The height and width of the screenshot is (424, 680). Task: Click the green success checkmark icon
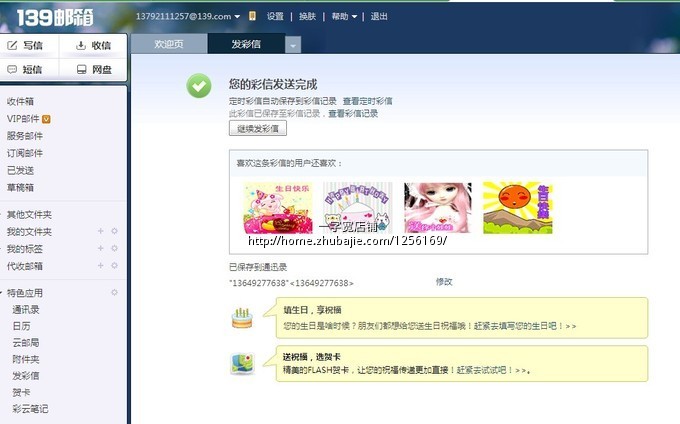[199, 85]
